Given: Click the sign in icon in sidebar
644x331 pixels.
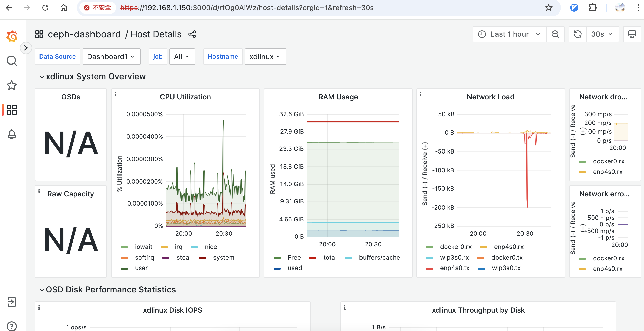Looking at the screenshot, I should 12,302.
